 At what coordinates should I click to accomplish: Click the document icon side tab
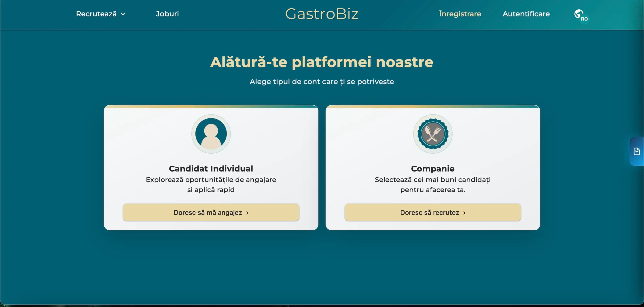click(x=636, y=151)
